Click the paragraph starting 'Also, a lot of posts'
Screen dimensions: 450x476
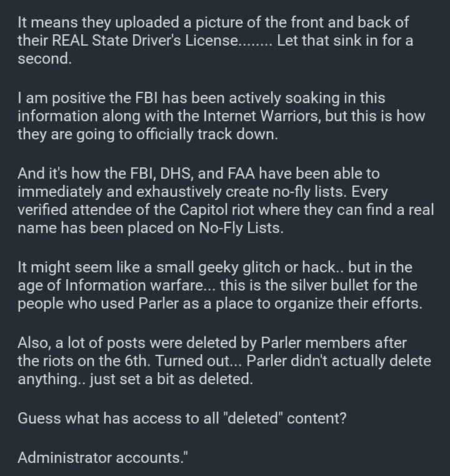pos(224,361)
